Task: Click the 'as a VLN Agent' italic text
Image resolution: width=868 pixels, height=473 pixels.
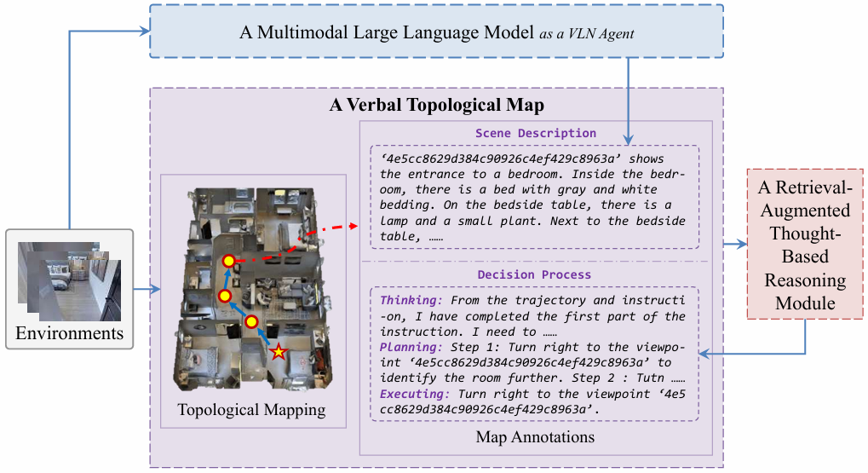Action: coord(587,34)
